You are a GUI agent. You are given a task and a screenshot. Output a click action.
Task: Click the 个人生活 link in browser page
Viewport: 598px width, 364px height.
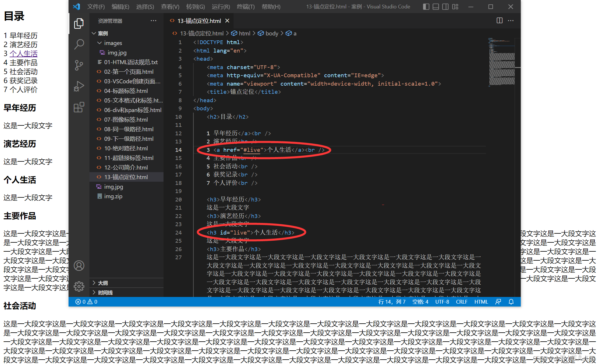pyautogui.click(x=24, y=54)
